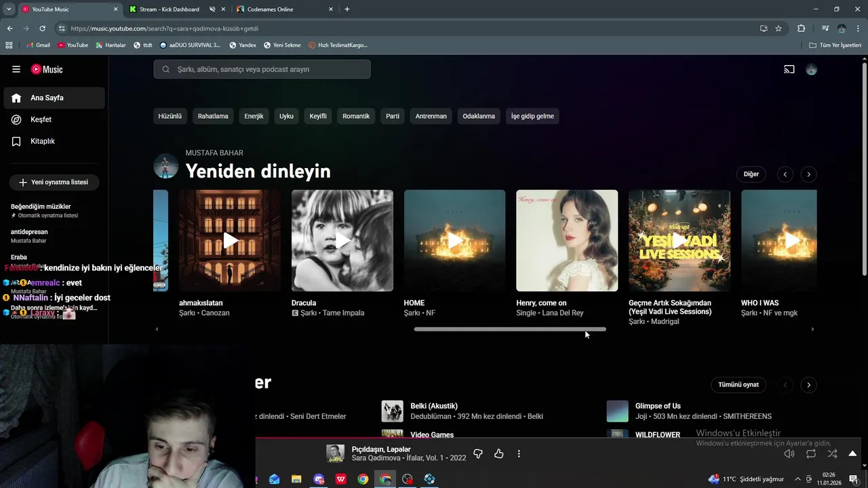Create a Yeni oynatma listesi

click(54, 182)
